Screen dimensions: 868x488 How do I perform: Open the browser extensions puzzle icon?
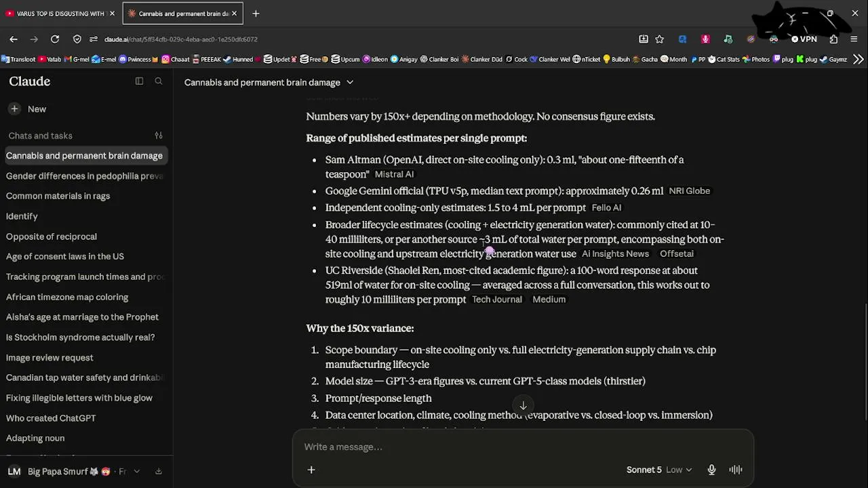tap(834, 39)
